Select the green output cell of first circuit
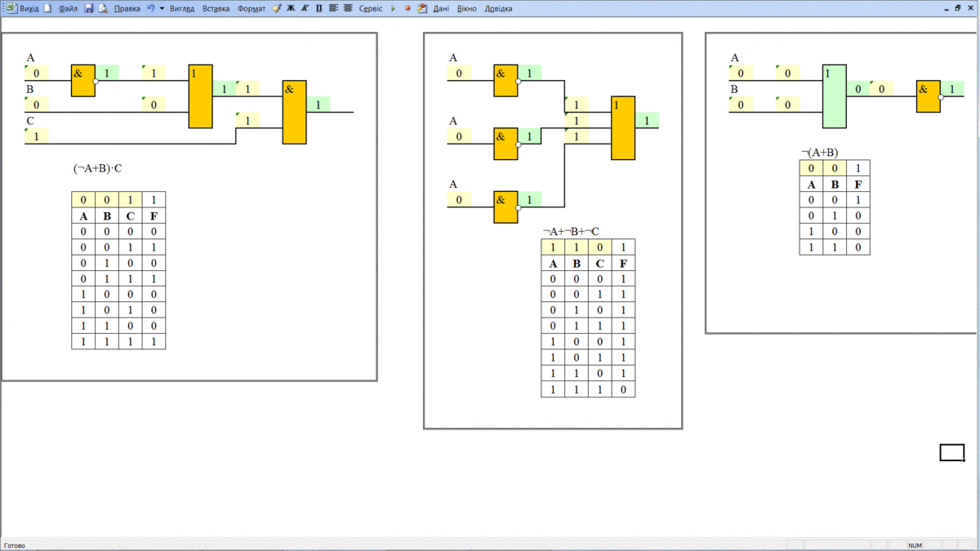The width and height of the screenshot is (980, 551). [x=318, y=104]
